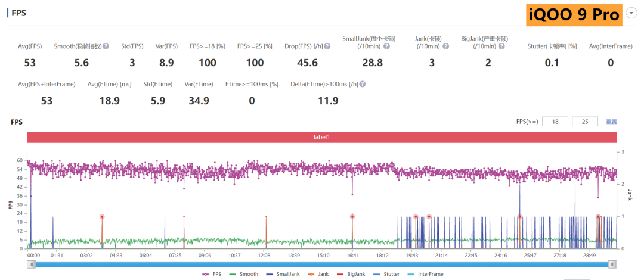Image resolution: width=644 pixels, height=280 pixels.
Task: Grab the left handle of the time range slider
Action: [x=31, y=265]
